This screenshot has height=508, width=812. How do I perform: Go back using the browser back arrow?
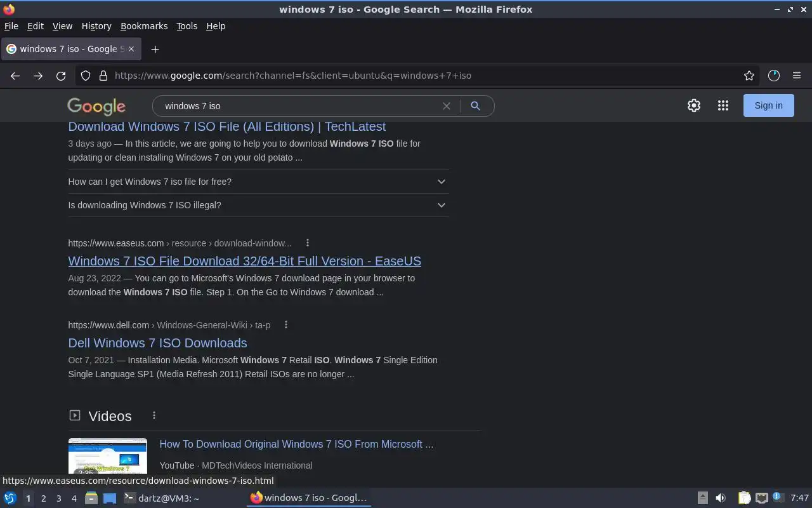[15, 76]
